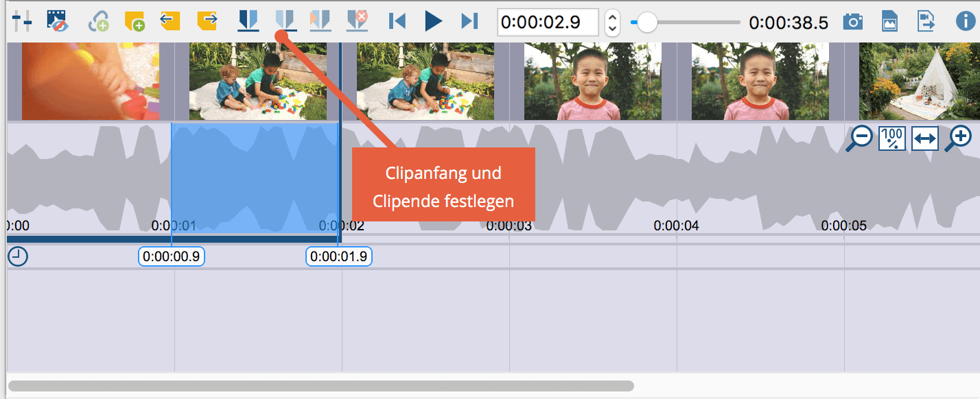Toggle the video preview visibility icon

[56, 21]
